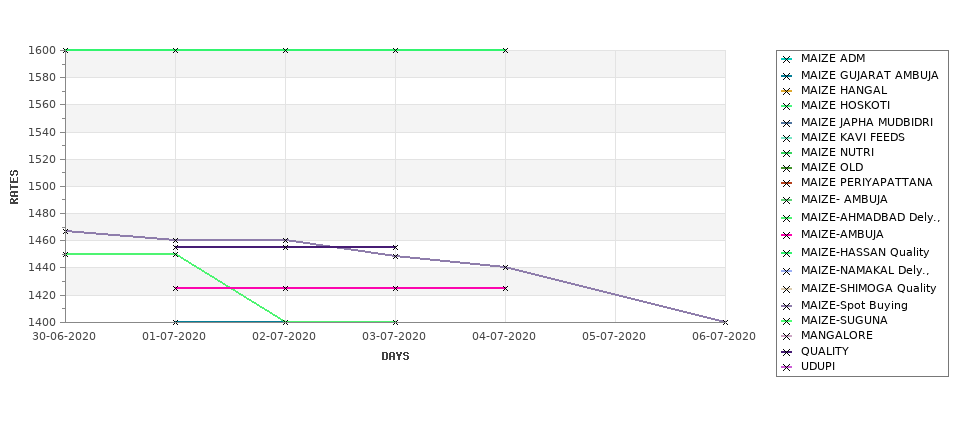Click the 1600 data point on 04-07-2020

(506, 50)
